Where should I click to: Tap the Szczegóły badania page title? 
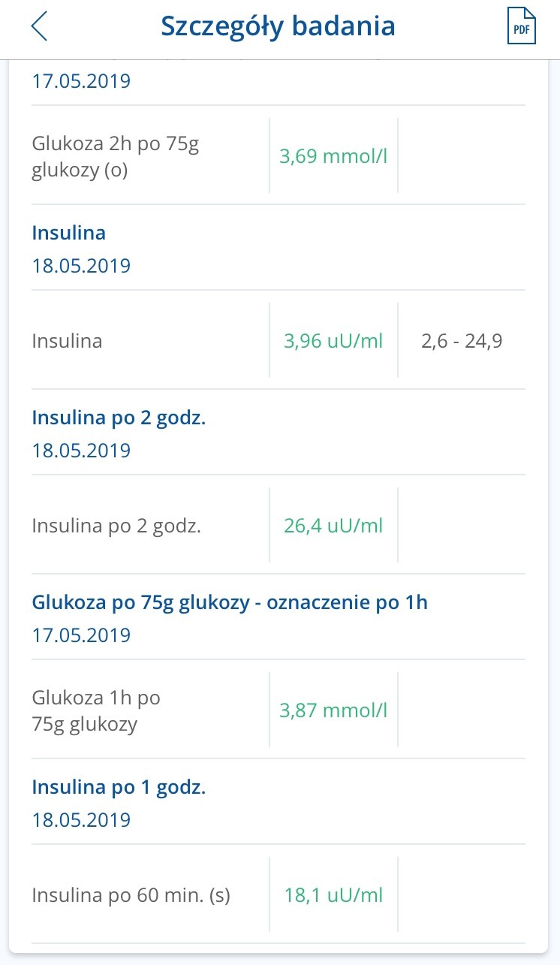coord(278,26)
